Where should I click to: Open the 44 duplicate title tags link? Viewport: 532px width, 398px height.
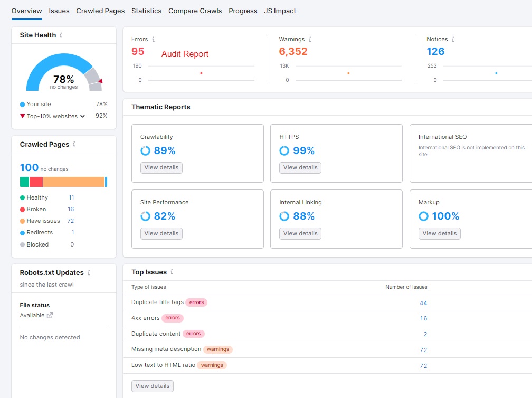[423, 302]
